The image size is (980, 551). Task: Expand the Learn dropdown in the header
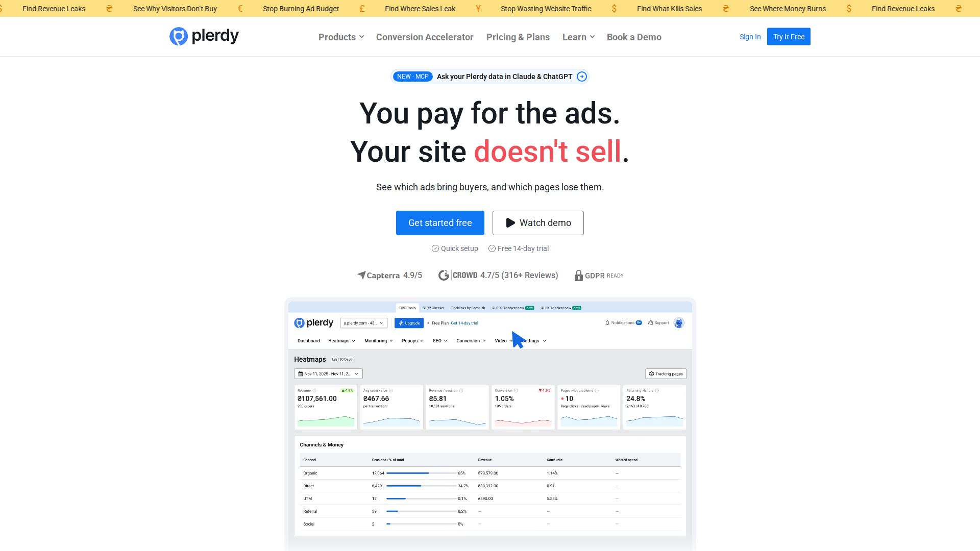point(578,37)
